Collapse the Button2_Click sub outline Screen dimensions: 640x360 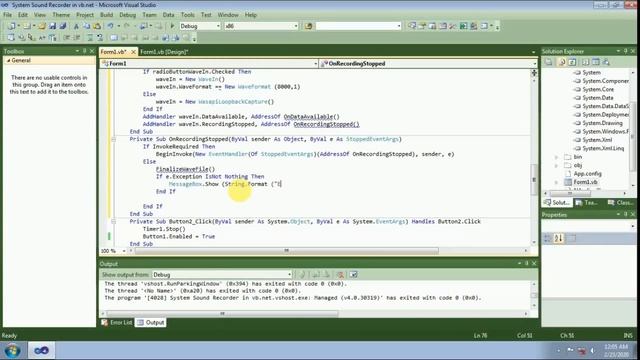(x=113, y=222)
